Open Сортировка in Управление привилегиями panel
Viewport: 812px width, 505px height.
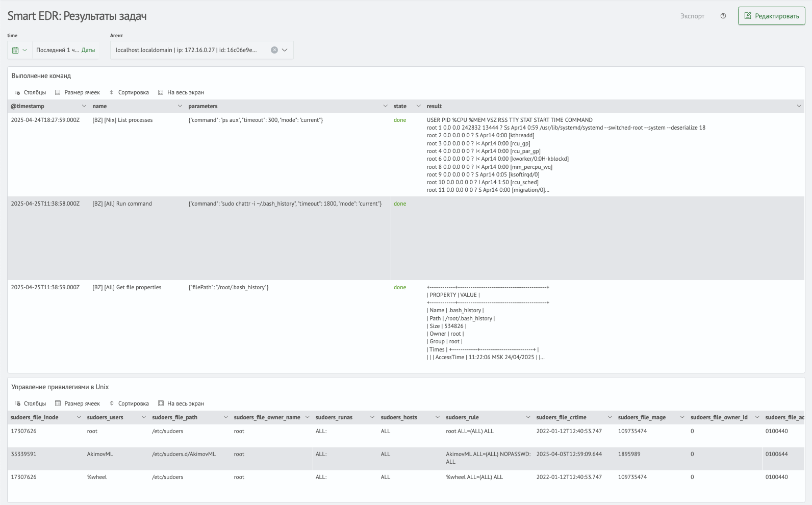[x=129, y=403]
